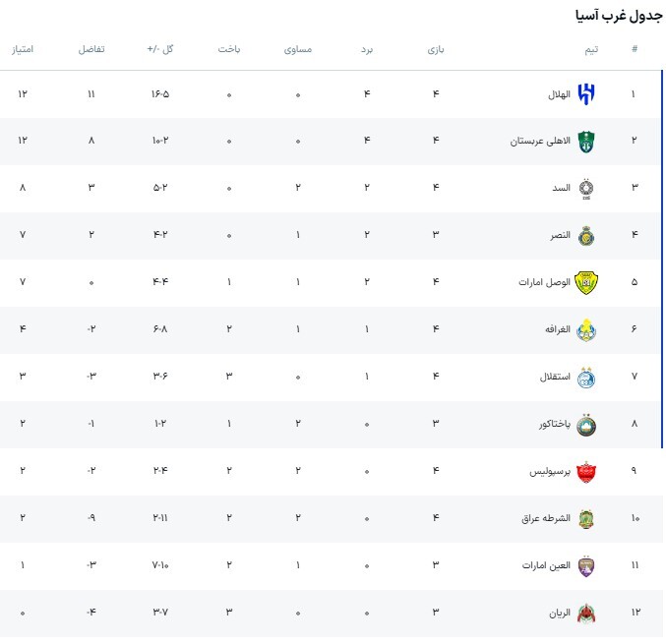Click the Pakhtakor club crest
Screen dimensions: 666x644
[x=586, y=424]
